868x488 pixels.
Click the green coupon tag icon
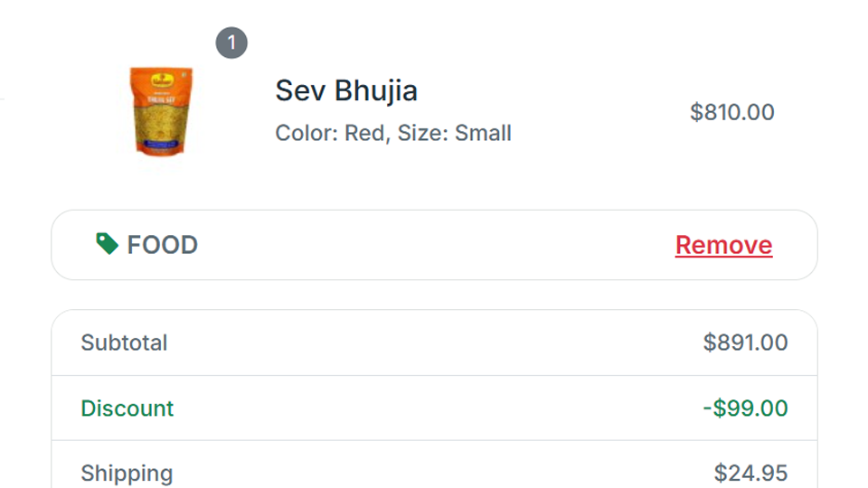[107, 243]
